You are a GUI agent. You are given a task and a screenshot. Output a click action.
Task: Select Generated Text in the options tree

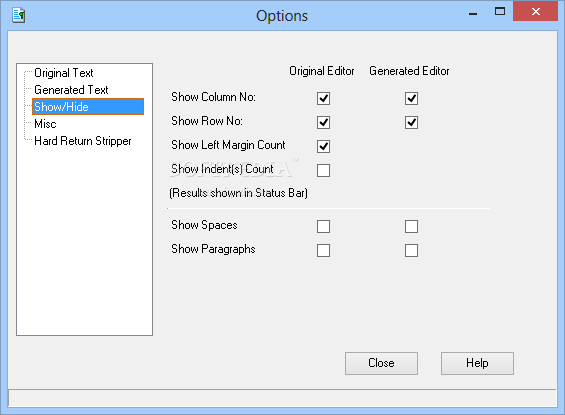pos(71,90)
